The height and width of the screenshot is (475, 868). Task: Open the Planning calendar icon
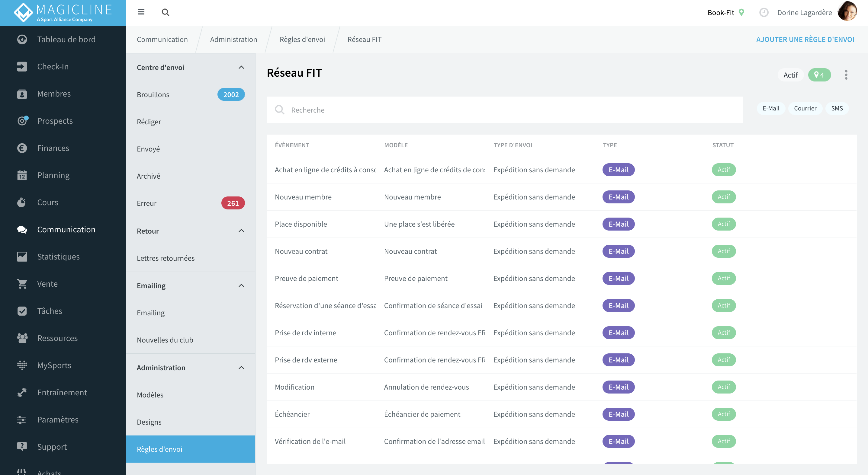coord(22,175)
